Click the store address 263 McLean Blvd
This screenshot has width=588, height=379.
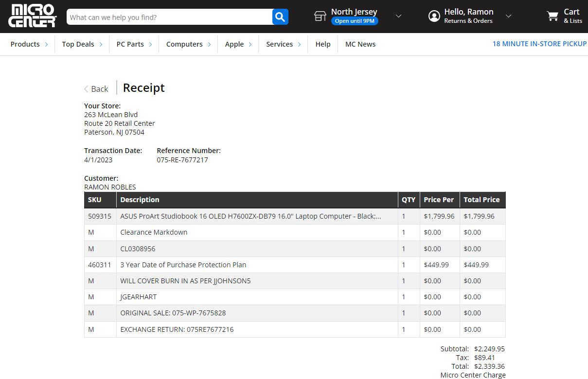111,115
